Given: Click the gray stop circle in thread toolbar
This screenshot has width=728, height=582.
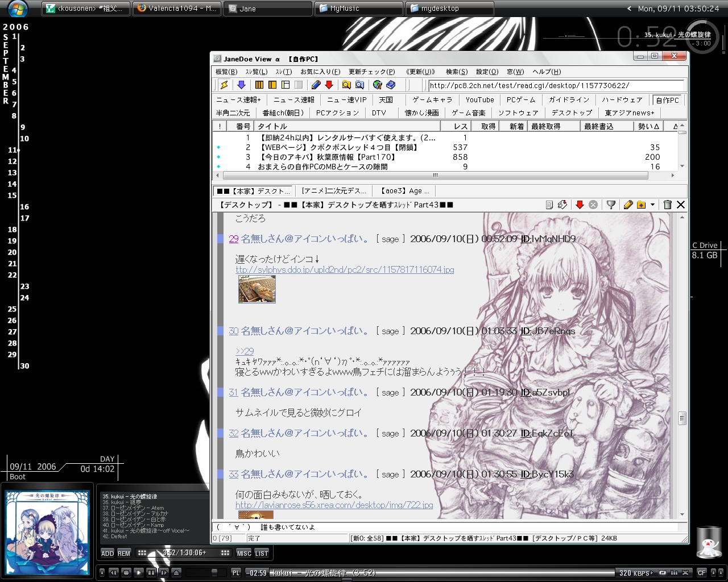Looking at the screenshot, I should (593, 205).
